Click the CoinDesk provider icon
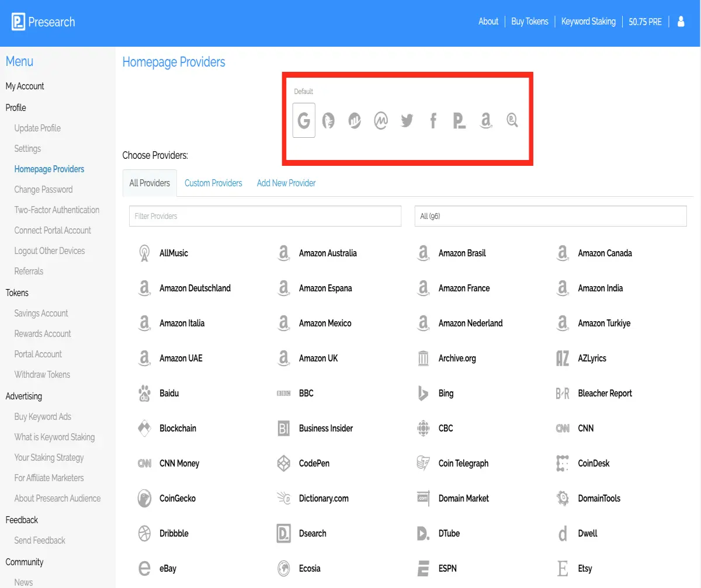The image size is (701, 588). (563, 464)
